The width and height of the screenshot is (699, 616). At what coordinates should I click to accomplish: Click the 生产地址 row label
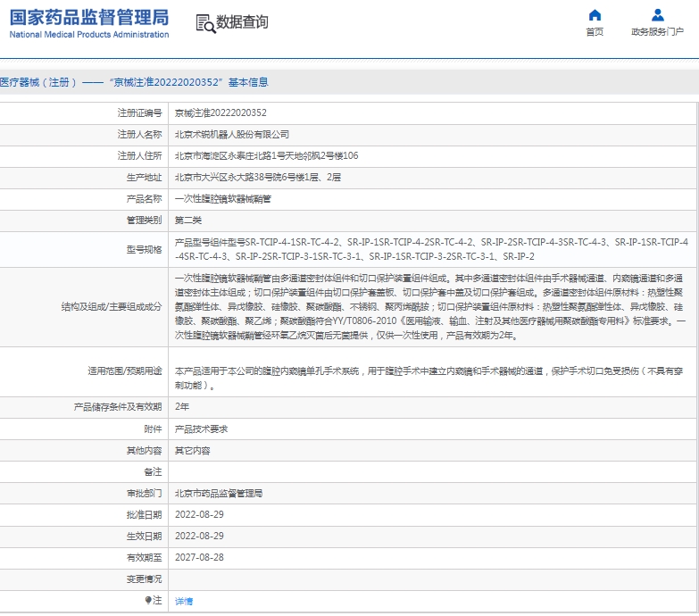click(144, 177)
